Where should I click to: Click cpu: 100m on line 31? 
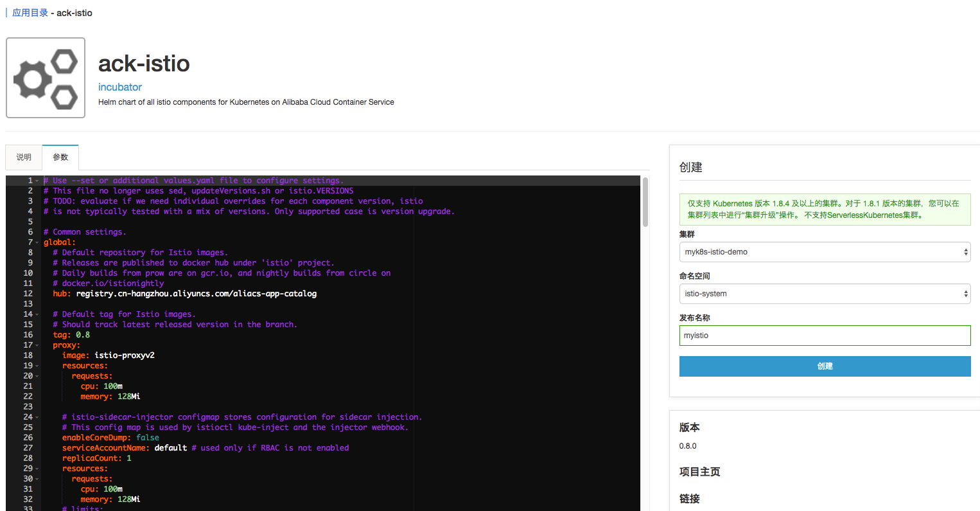pyautogui.click(x=101, y=489)
